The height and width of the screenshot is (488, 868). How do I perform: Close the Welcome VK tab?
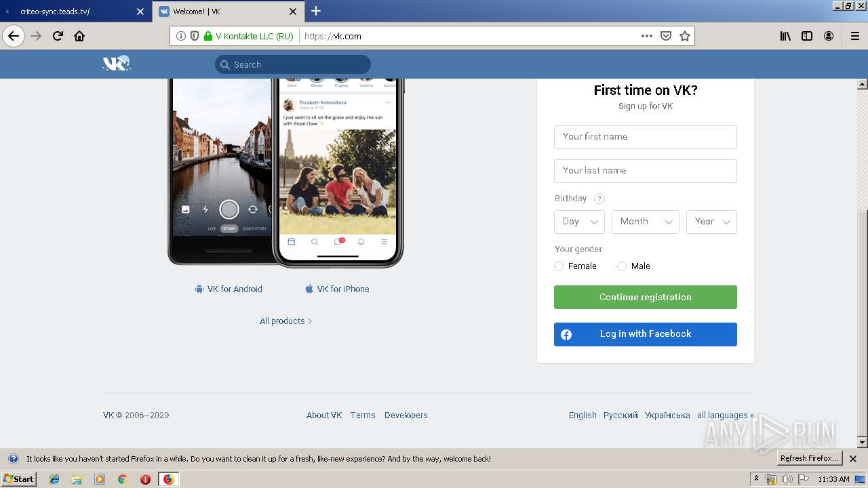pos(293,12)
